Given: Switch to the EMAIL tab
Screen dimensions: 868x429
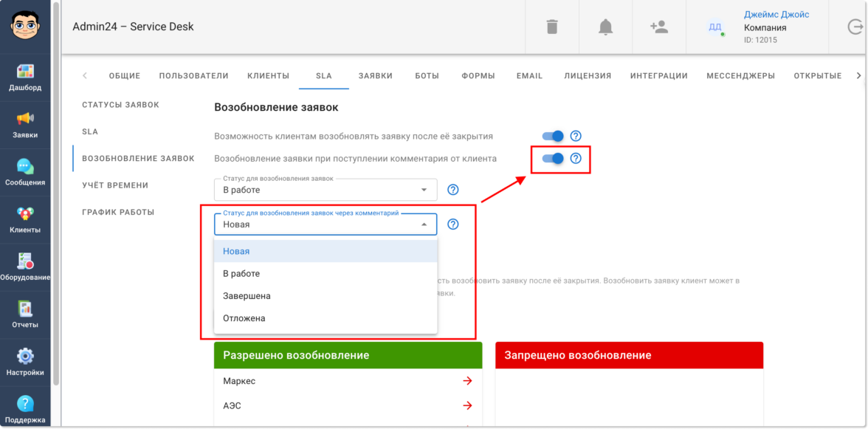Looking at the screenshot, I should point(529,76).
